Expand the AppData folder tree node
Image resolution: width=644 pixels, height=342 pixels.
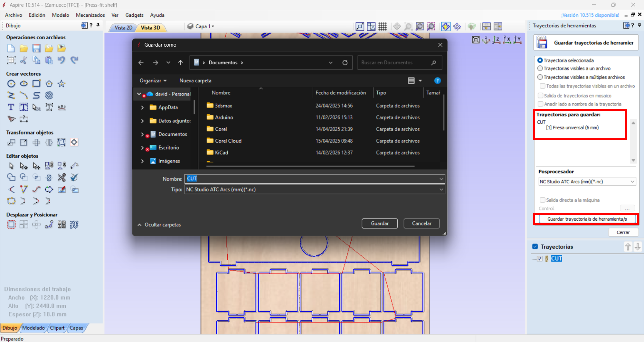tap(142, 107)
